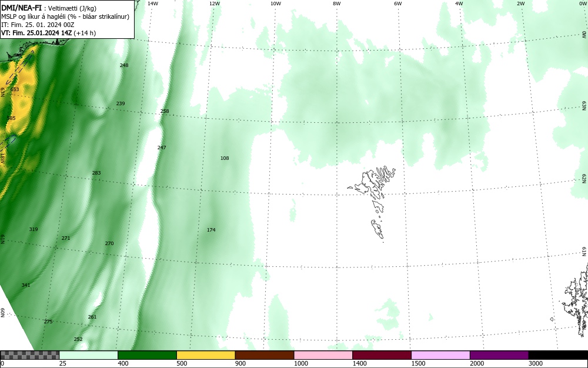Click the map value 258
Image resolution: width=588 pixels, height=368 pixels.
point(165,111)
